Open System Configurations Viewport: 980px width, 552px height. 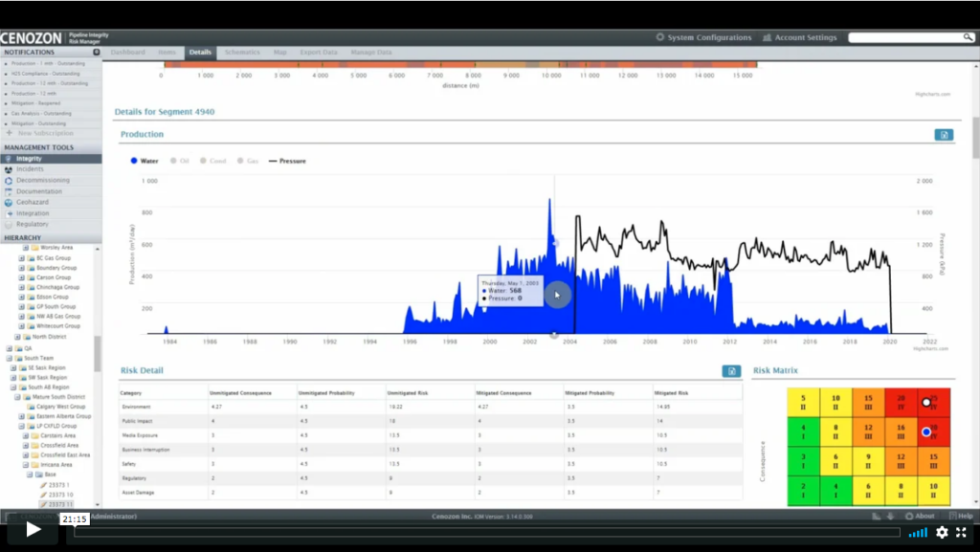click(703, 37)
